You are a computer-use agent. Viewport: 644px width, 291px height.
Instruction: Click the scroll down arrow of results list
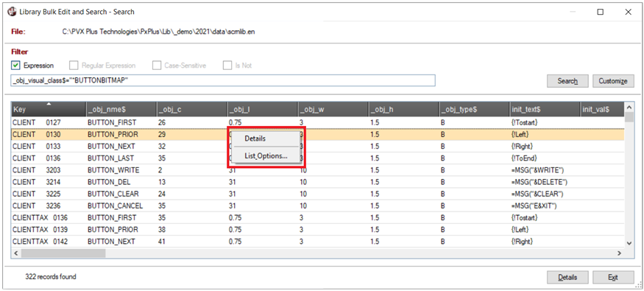point(629,243)
